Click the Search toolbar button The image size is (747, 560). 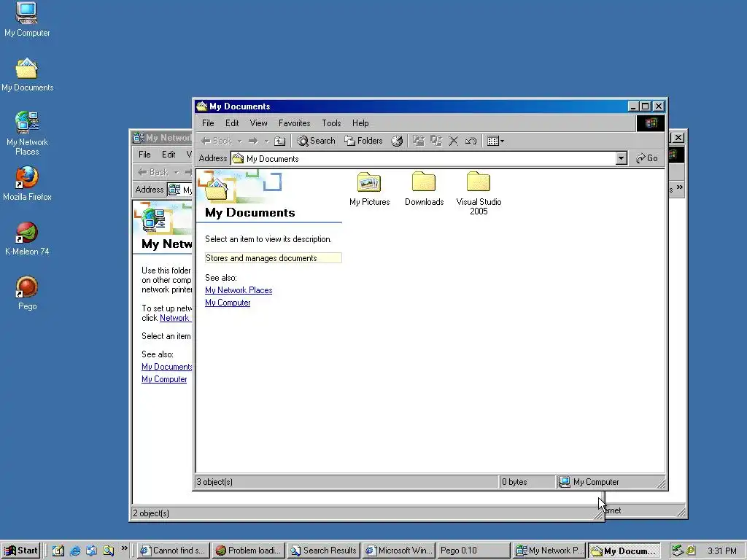click(316, 141)
